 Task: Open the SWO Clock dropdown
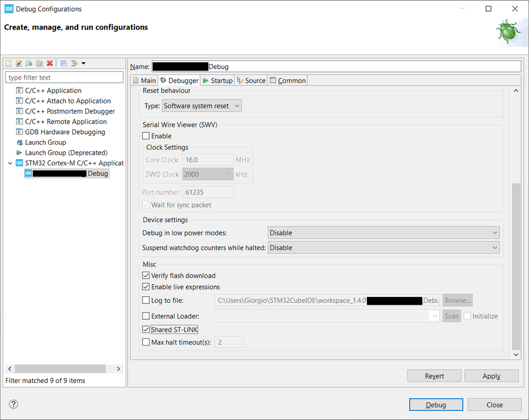coord(208,174)
